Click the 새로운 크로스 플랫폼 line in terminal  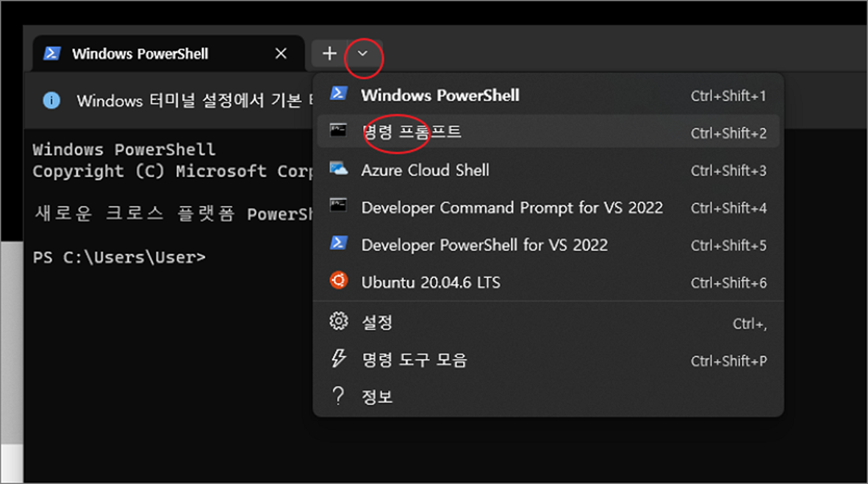tap(174, 214)
